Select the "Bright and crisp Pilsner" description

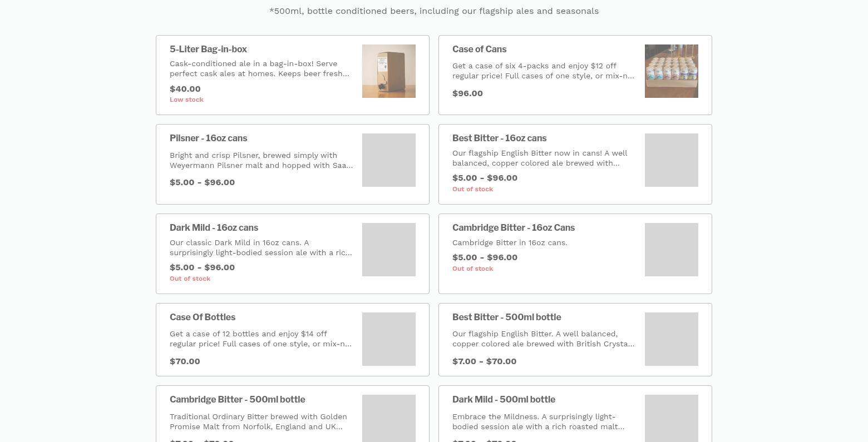coord(261,160)
